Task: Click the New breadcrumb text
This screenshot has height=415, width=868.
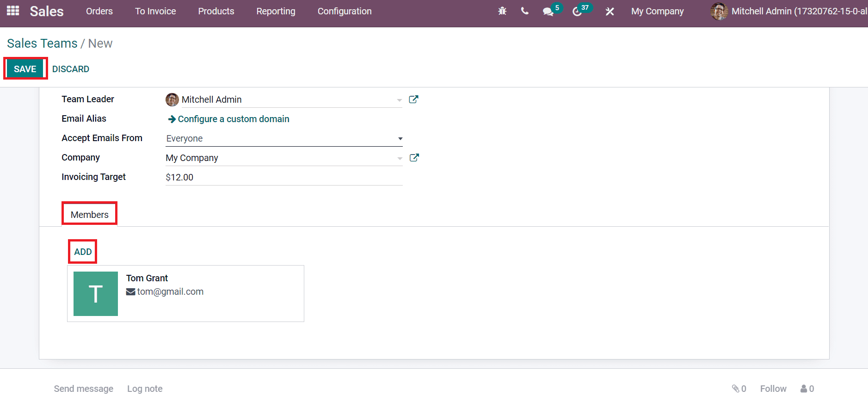Action: pos(100,43)
